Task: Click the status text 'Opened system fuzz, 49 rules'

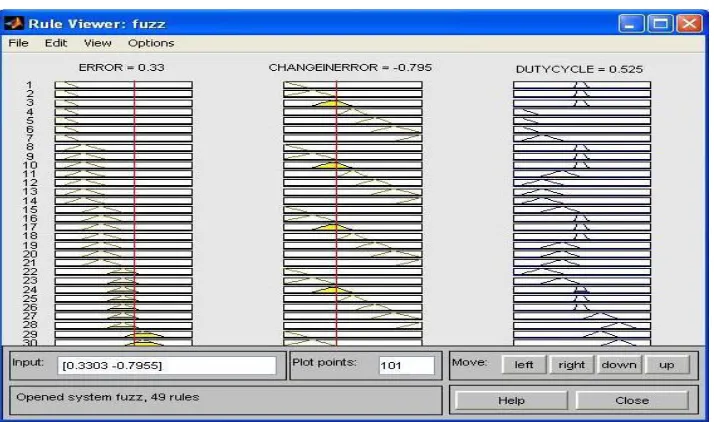Action: click(107, 397)
